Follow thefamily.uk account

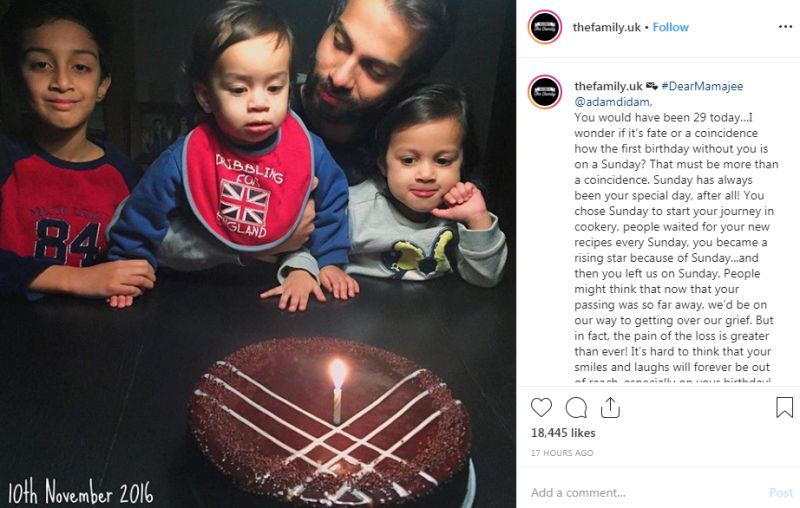670,27
